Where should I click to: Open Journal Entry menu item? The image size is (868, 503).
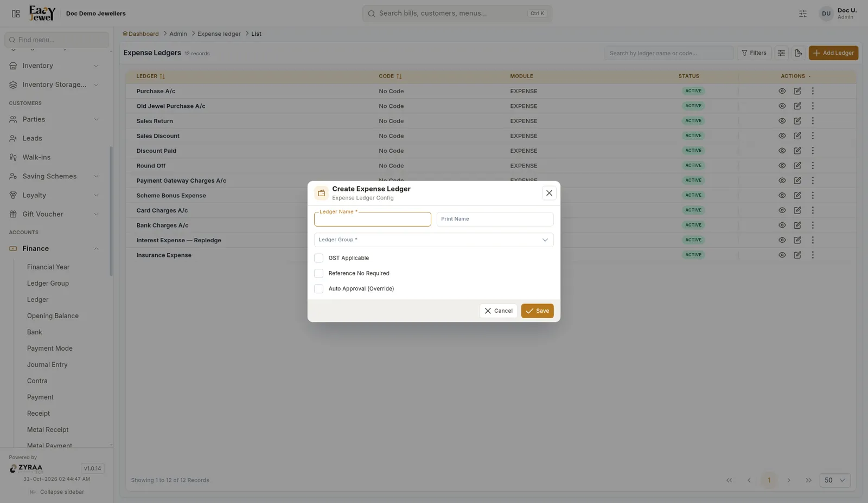click(x=47, y=365)
